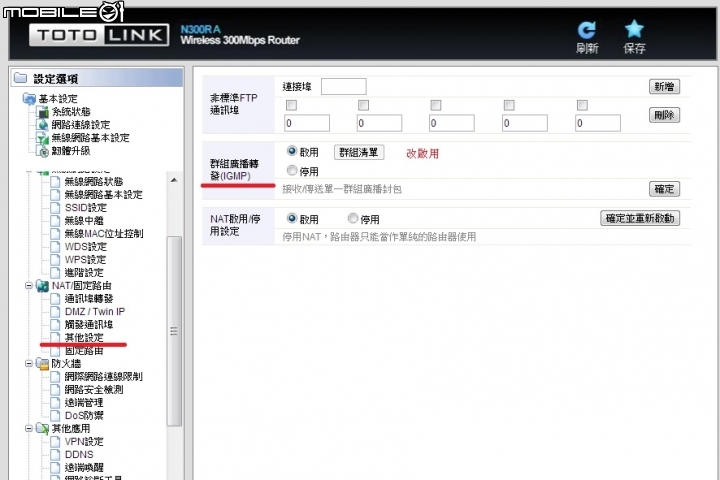
Task: Click the third FTP port value field
Action: coord(451,123)
